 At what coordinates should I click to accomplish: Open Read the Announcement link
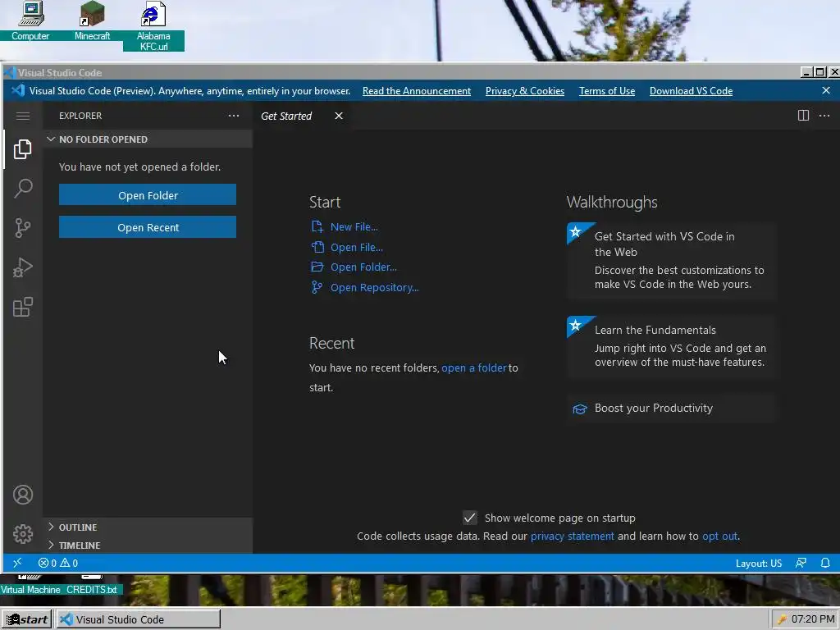point(417,91)
